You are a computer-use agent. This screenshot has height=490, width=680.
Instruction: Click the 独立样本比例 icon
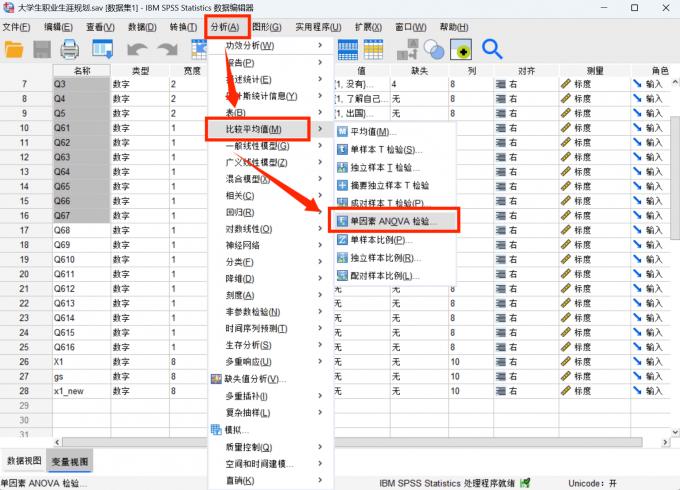pyautogui.click(x=343, y=258)
